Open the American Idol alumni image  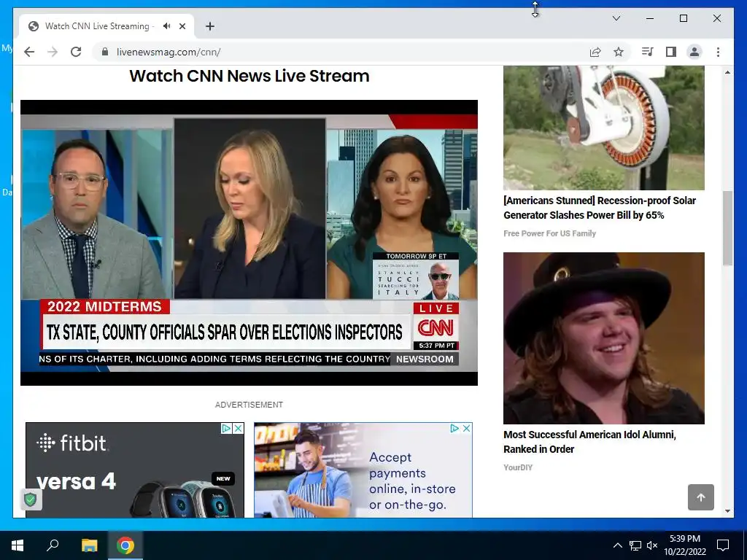click(603, 338)
